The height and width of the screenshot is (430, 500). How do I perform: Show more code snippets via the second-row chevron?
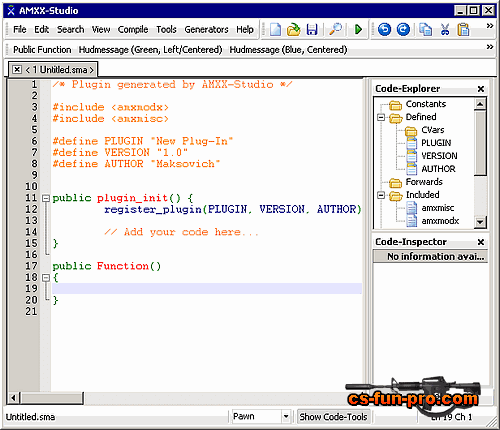click(x=490, y=47)
